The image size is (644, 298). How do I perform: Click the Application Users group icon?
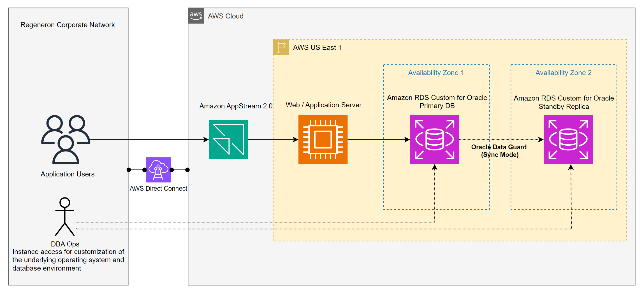click(66, 139)
